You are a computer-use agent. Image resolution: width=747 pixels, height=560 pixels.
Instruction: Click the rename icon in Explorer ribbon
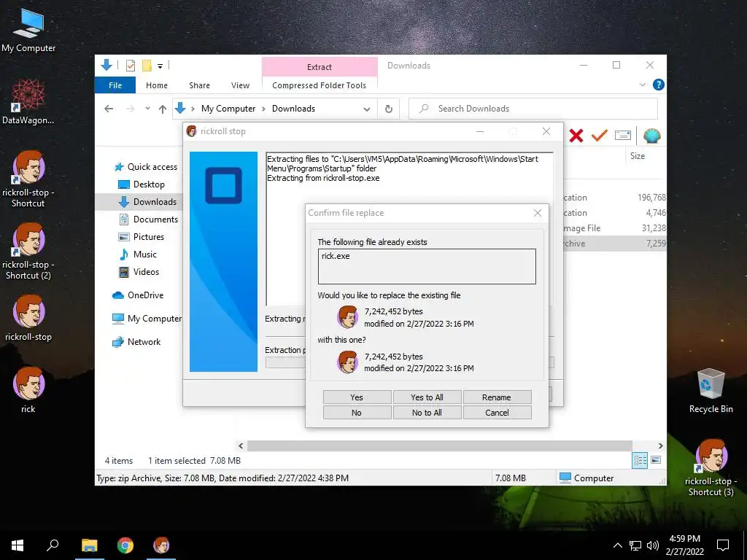pyautogui.click(x=623, y=136)
